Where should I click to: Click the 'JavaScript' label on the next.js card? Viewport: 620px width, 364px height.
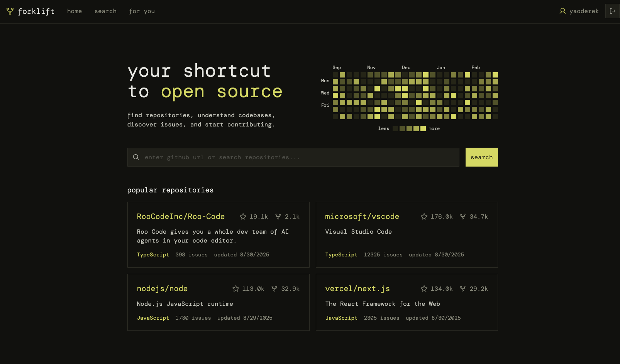(x=341, y=318)
